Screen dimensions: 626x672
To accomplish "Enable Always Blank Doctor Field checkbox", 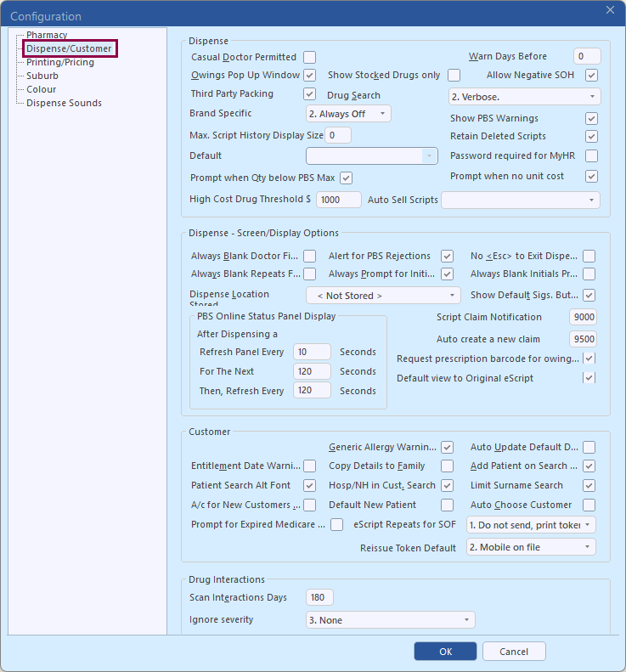I will [x=310, y=257].
